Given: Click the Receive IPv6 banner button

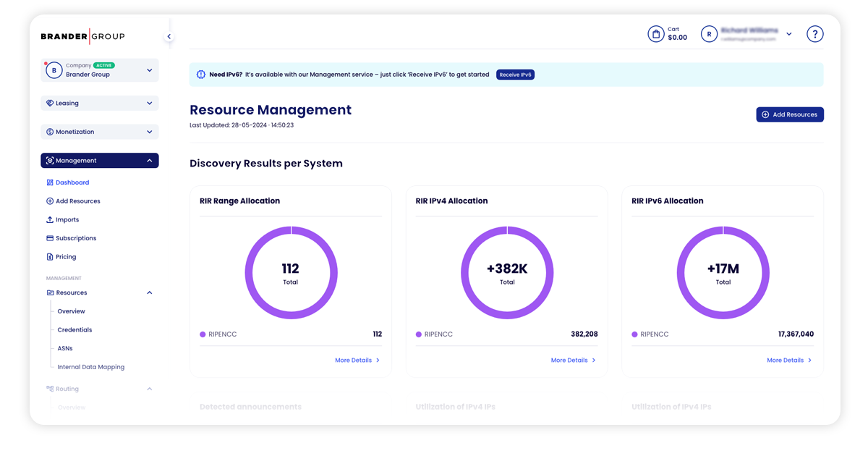Looking at the screenshot, I should coord(515,75).
